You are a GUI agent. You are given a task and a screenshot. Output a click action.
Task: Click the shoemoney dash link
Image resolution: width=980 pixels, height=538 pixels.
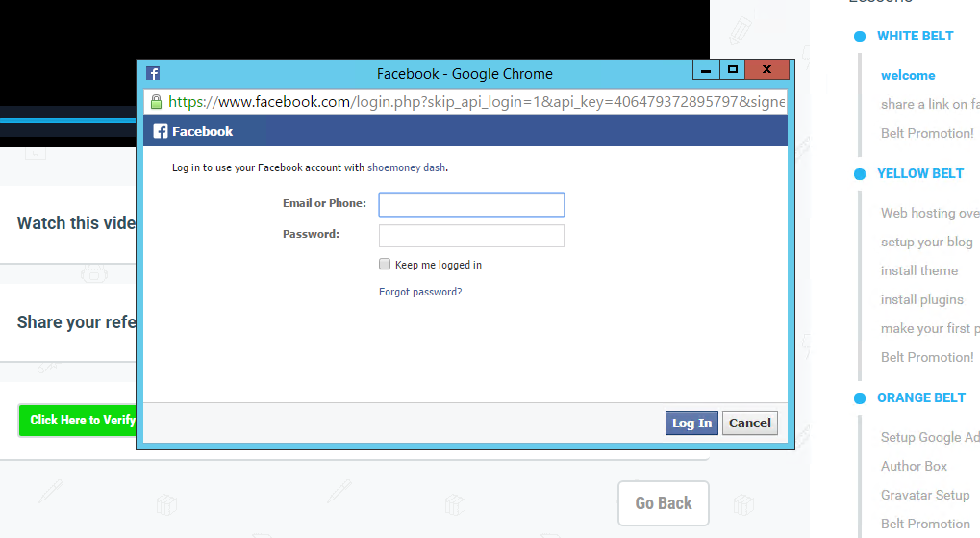click(x=406, y=167)
